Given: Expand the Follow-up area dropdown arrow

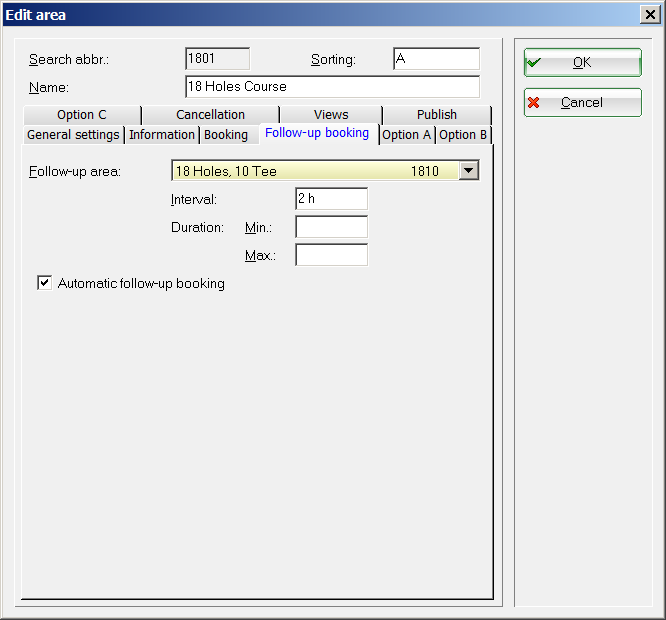Looking at the screenshot, I should click(468, 171).
